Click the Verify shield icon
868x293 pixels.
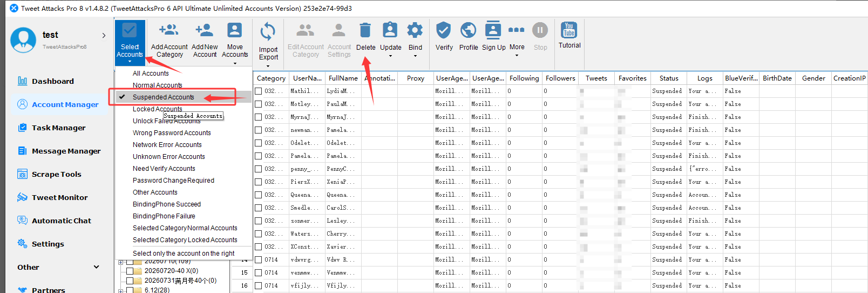coord(444,30)
